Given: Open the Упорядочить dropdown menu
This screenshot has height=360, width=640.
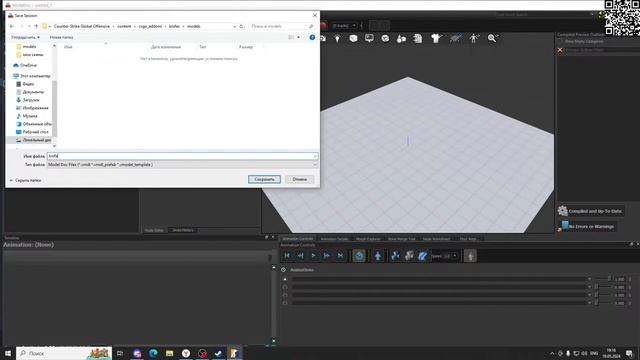Looking at the screenshot, I should (25, 37).
